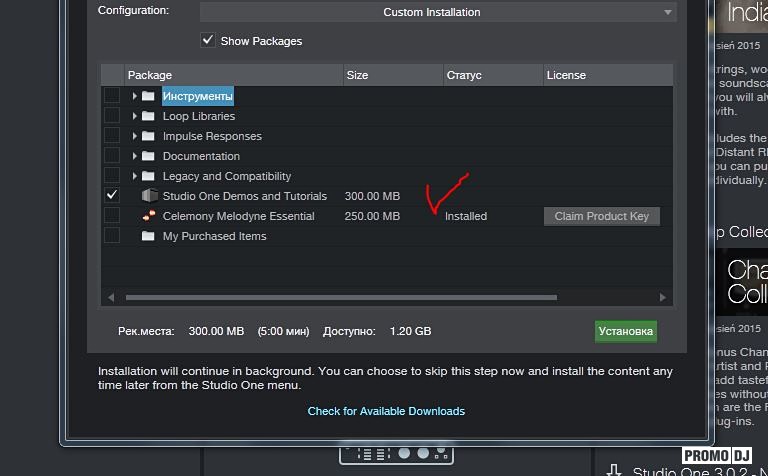Open the Configuration dropdown showing Custom Installation

[437, 12]
